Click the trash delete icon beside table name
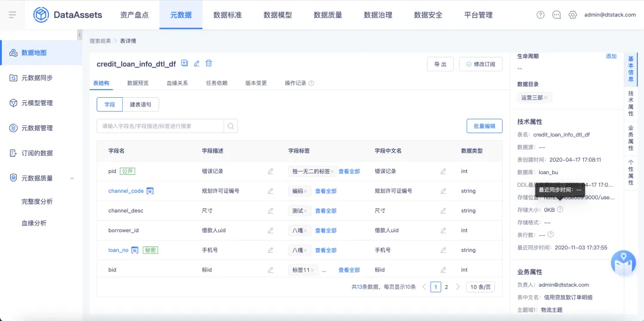644x321 pixels. click(209, 63)
